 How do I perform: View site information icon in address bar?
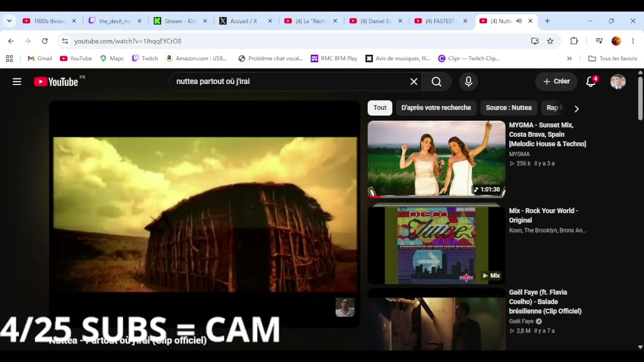(x=64, y=41)
